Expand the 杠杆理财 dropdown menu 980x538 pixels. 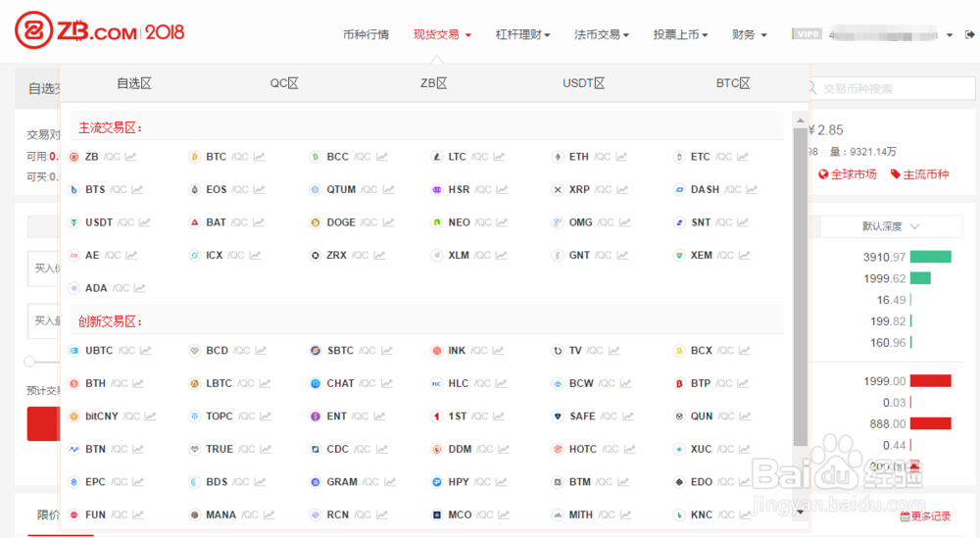[x=522, y=34]
